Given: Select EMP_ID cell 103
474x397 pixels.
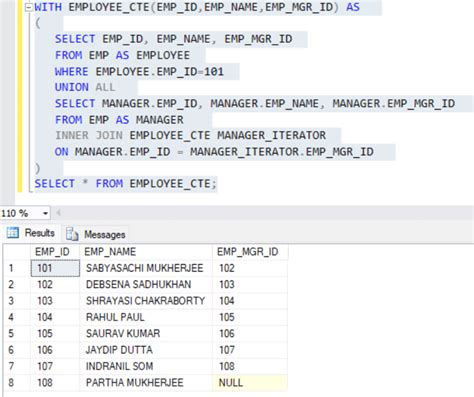Looking at the screenshot, I should (x=55, y=301).
